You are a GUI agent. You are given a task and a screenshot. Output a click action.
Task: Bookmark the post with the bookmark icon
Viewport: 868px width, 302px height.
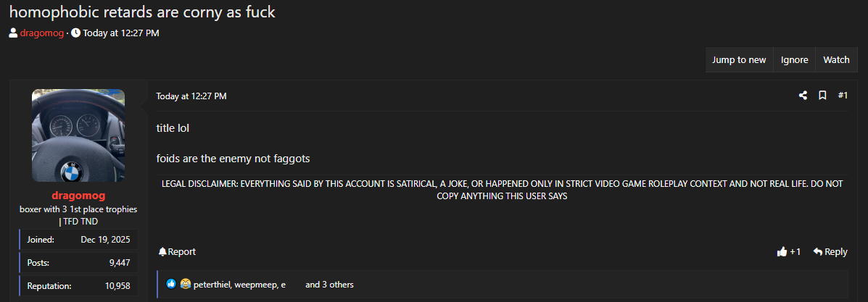pos(822,96)
